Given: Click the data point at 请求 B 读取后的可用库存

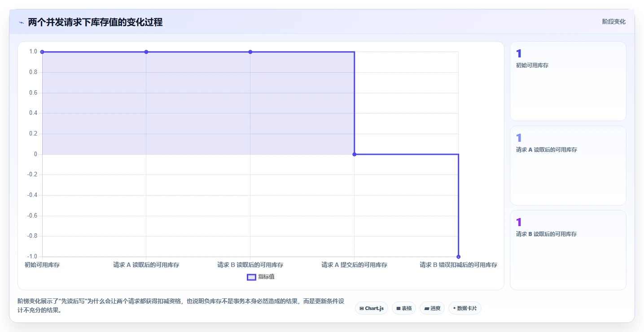Looking at the screenshot, I should point(250,52).
